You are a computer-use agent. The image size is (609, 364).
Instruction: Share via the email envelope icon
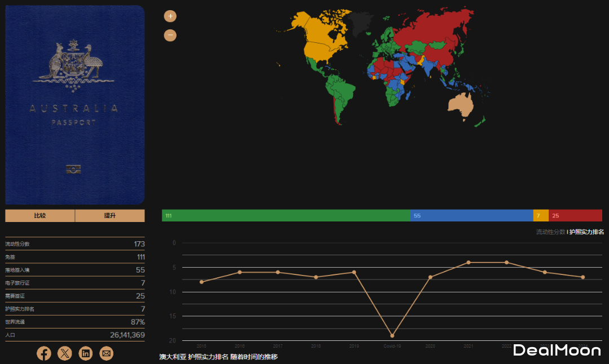coord(107,353)
